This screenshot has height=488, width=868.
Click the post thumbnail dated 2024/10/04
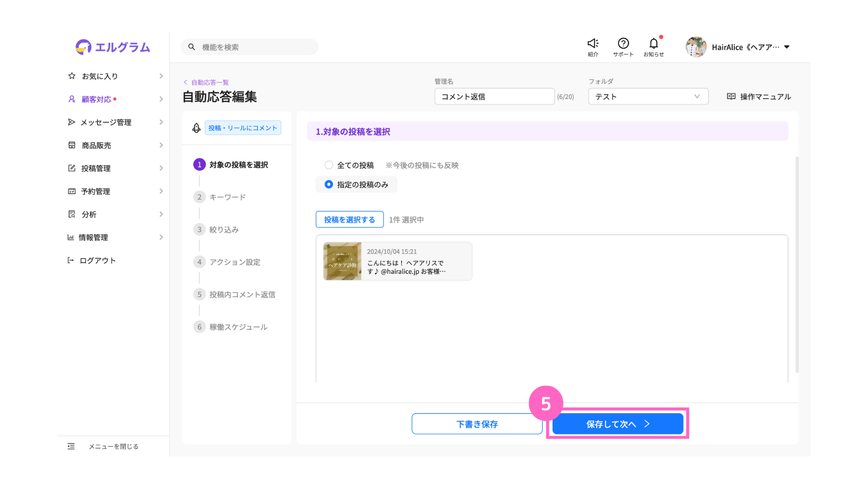(x=342, y=261)
